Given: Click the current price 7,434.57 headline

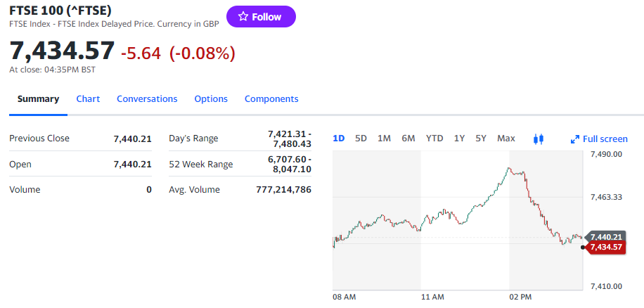Looking at the screenshot, I should point(62,51).
